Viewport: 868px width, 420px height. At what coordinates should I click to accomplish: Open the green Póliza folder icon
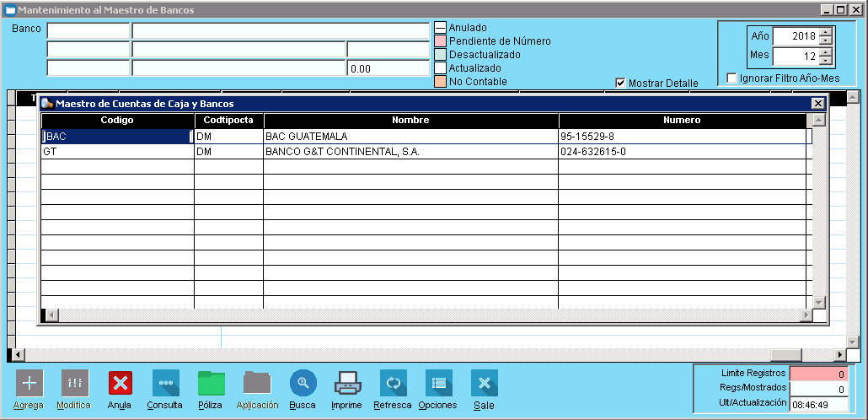point(211,384)
